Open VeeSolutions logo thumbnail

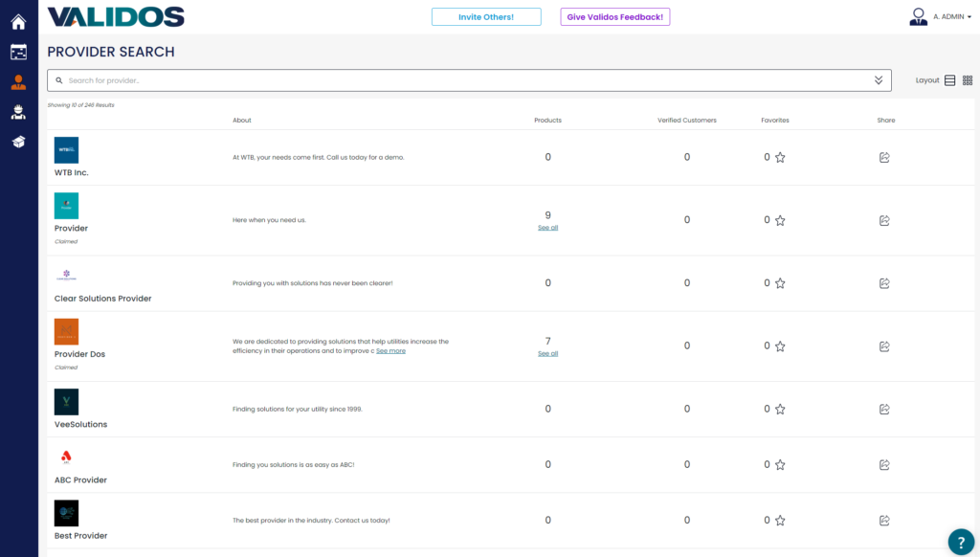pyautogui.click(x=66, y=401)
